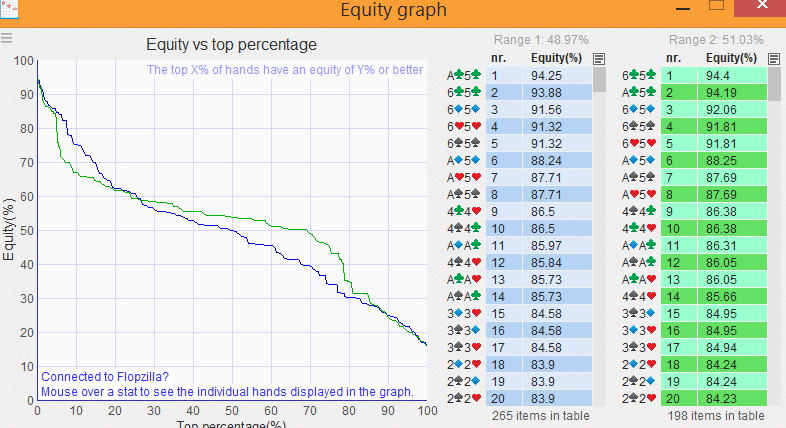Select Range 2 row 20 equity 84.23
Screen dimensions: 786x428
pyautogui.click(x=732, y=399)
